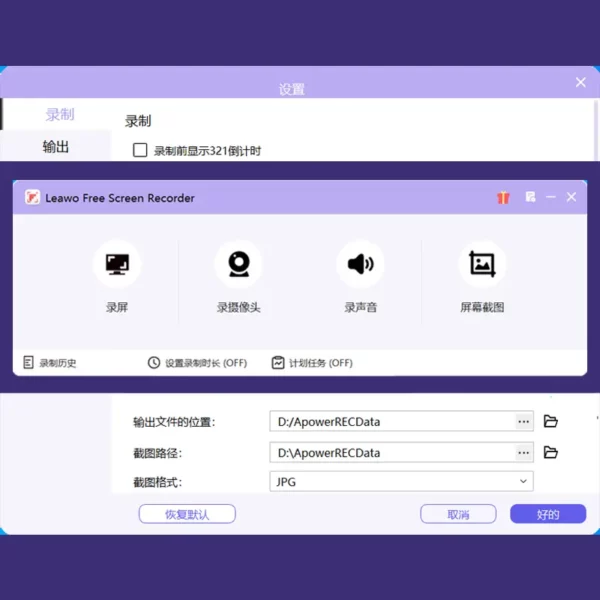
Task: Click the 恢复默认 button
Action: coord(187,514)
